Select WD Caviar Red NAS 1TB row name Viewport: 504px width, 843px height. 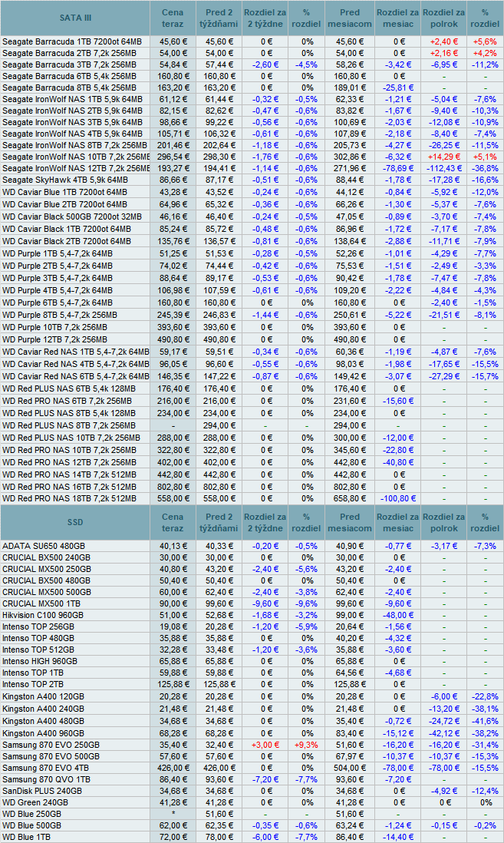(x=76, y=352)
